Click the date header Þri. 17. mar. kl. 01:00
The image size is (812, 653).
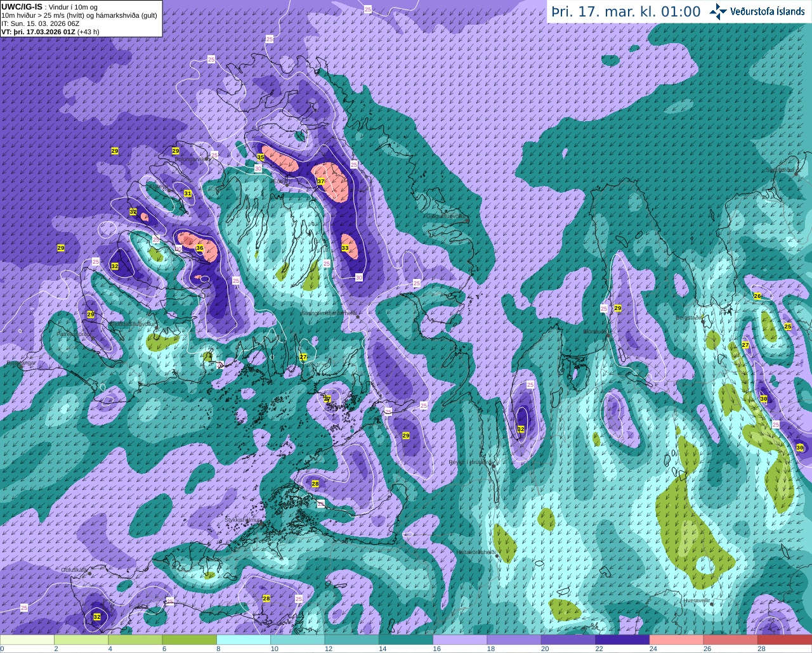pyautogui.click(x=625, y=11)
